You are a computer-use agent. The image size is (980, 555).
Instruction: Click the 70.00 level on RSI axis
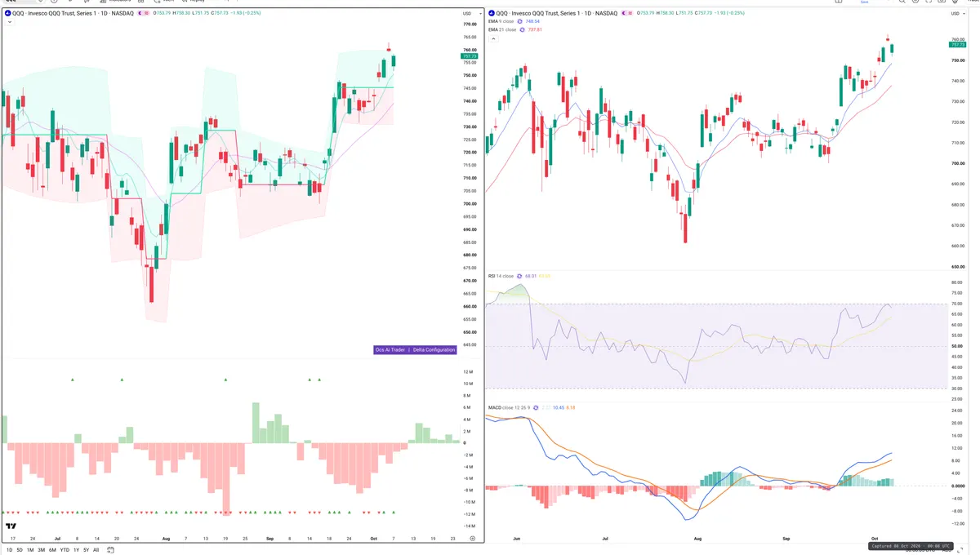click(957, 304)
